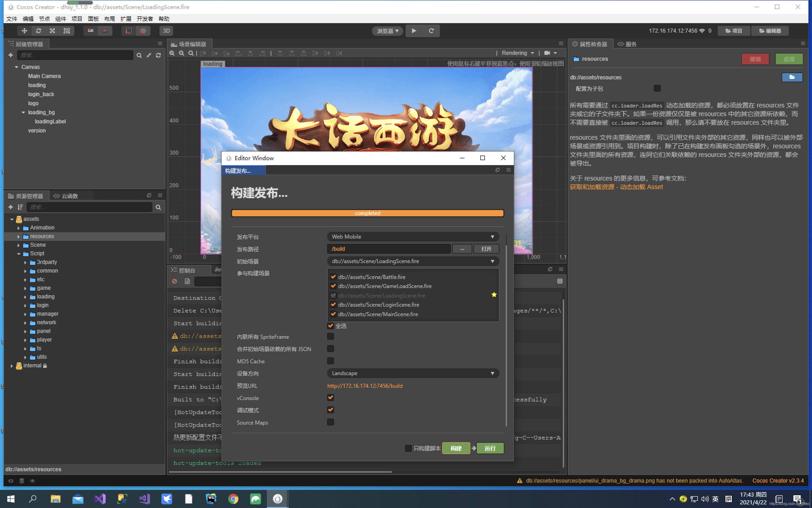Expand the Animation assets folder
812x508 pixels.
(x=18, y=228)
